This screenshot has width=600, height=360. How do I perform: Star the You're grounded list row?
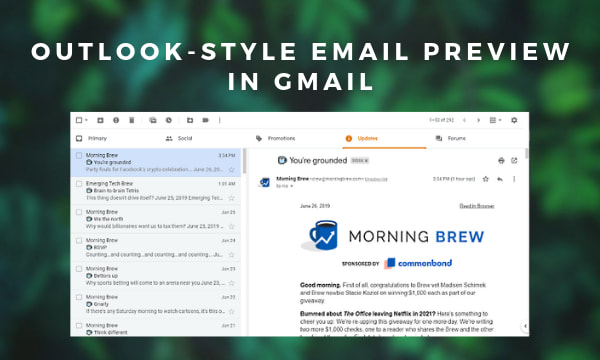pos(232,169)
